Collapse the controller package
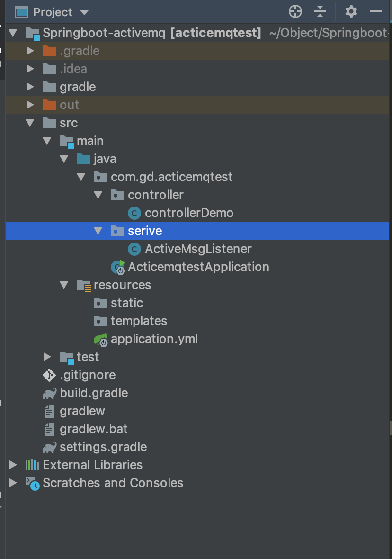Image resolution: width=392 pixels, height=559 pixels. pos(98,195)
